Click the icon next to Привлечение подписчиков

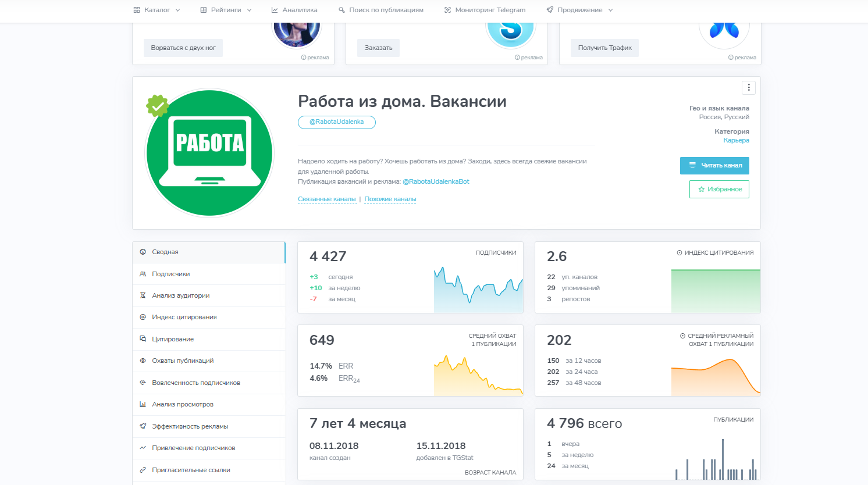tap(143, 448)
